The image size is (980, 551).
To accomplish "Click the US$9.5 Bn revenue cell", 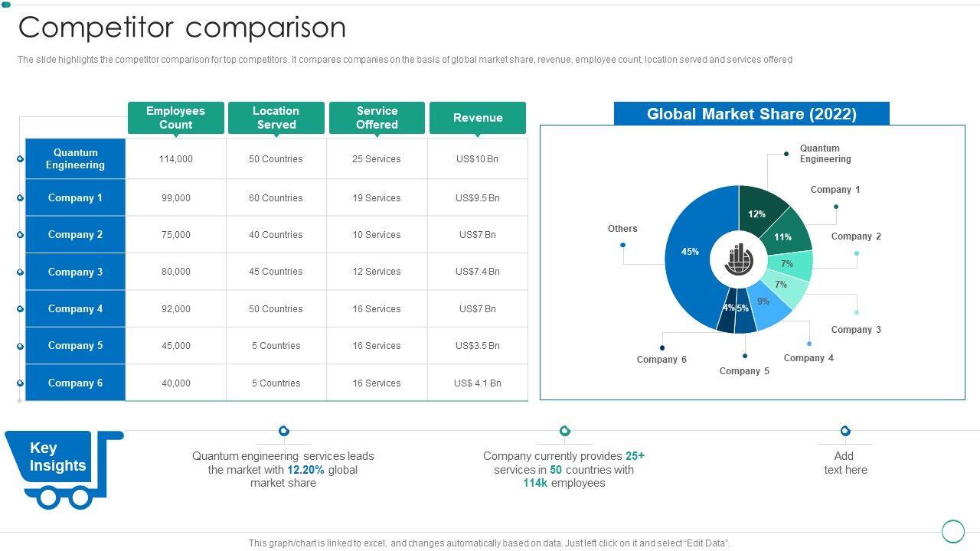I will tap(478, 197).
